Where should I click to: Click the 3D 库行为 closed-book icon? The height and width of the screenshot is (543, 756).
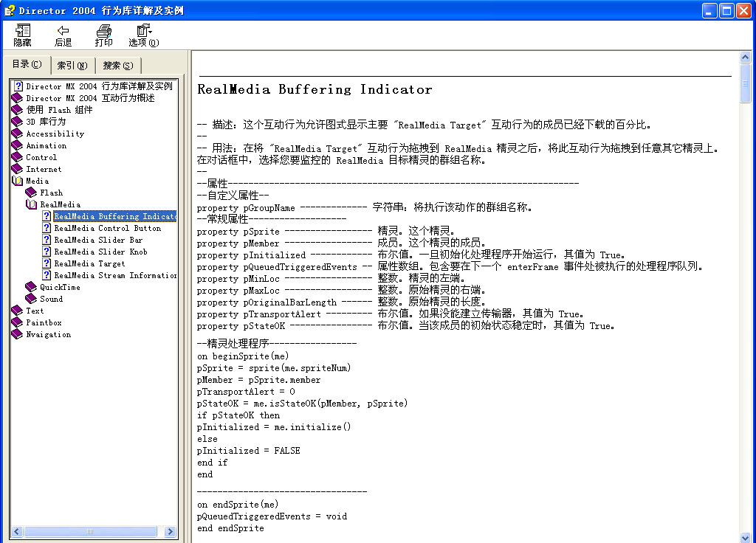[x=18, y=122]
